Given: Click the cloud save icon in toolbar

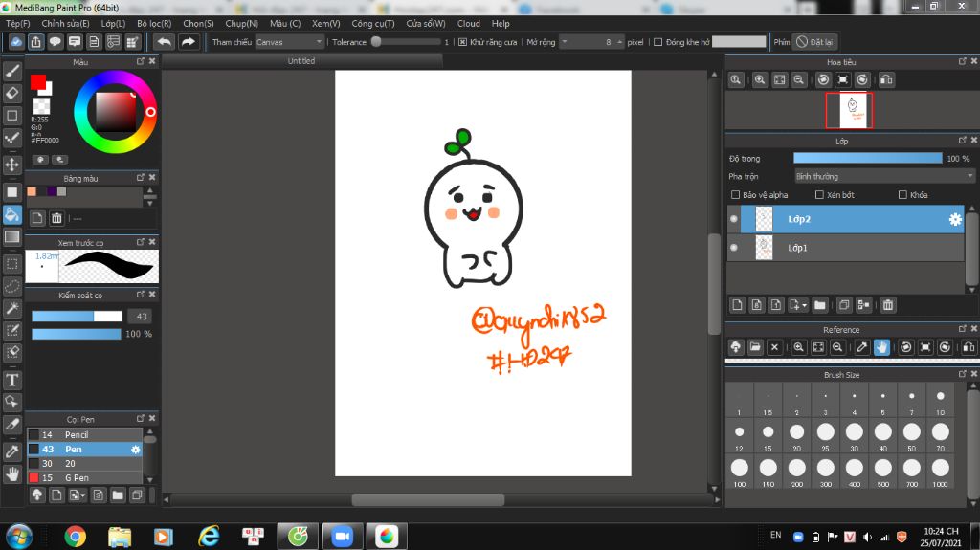Looking at the screenshot, I should click(x=16, y=42).
